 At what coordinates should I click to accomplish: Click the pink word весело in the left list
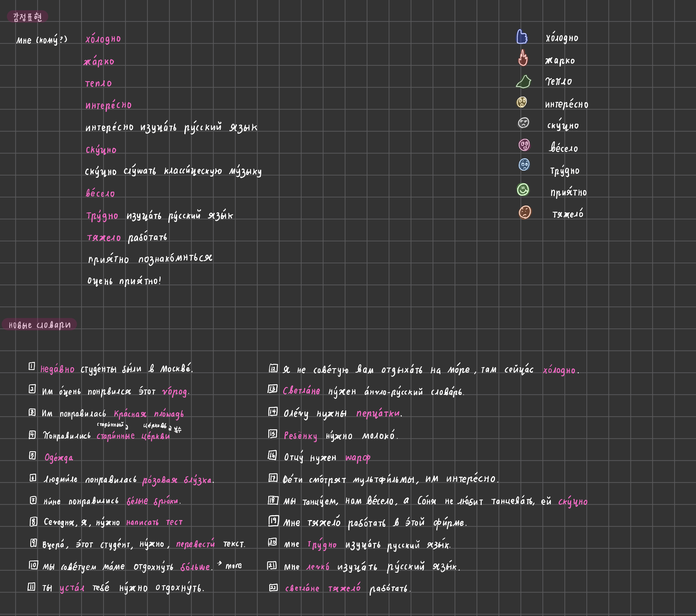tap(100, 193)
